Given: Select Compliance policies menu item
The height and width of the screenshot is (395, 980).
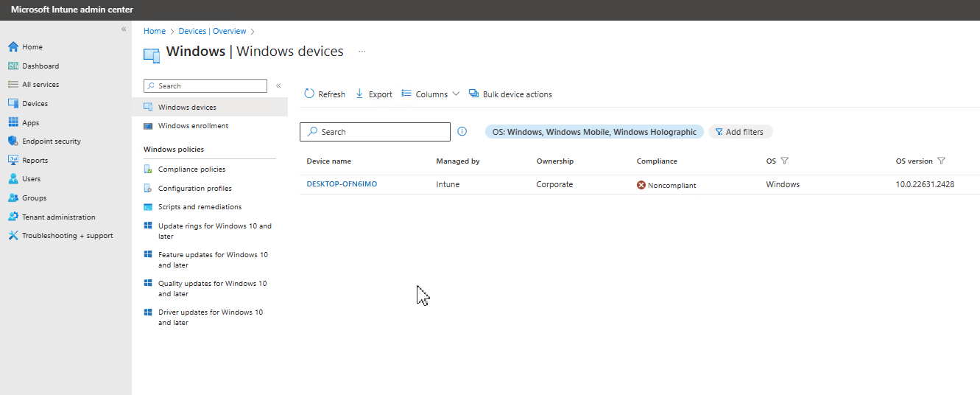Looking at the screenshot, I should [x=191, y=169].
